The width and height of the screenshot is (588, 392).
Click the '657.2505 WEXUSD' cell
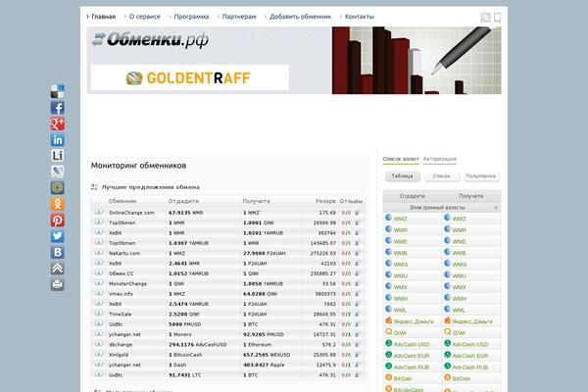267,355
